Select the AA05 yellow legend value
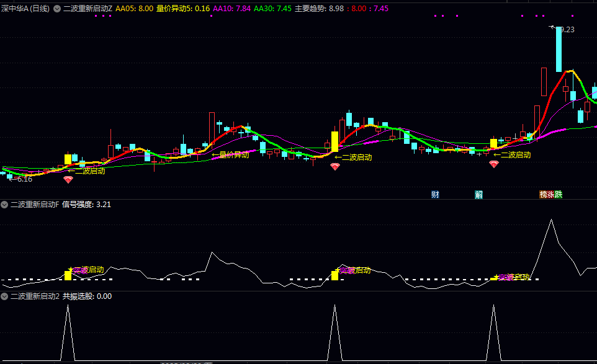597x364 pixels. [134, 9]
